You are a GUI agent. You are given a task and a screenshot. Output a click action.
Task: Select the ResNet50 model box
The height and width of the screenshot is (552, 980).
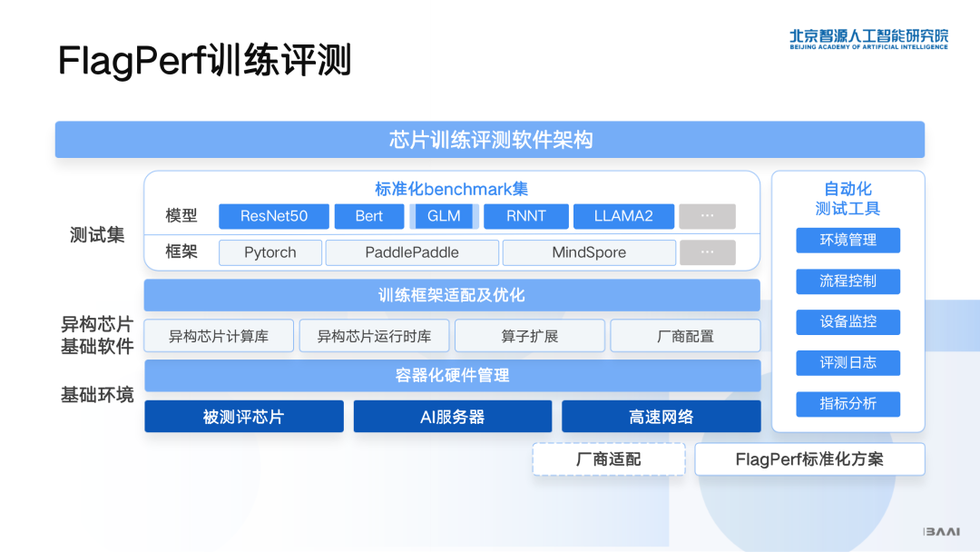[274, 216]
